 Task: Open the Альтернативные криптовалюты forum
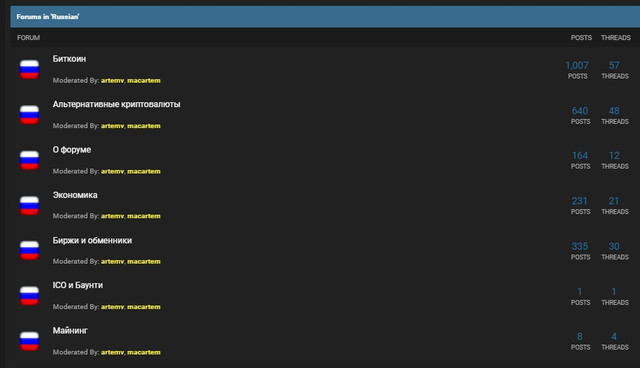click(x=116, y=104)
